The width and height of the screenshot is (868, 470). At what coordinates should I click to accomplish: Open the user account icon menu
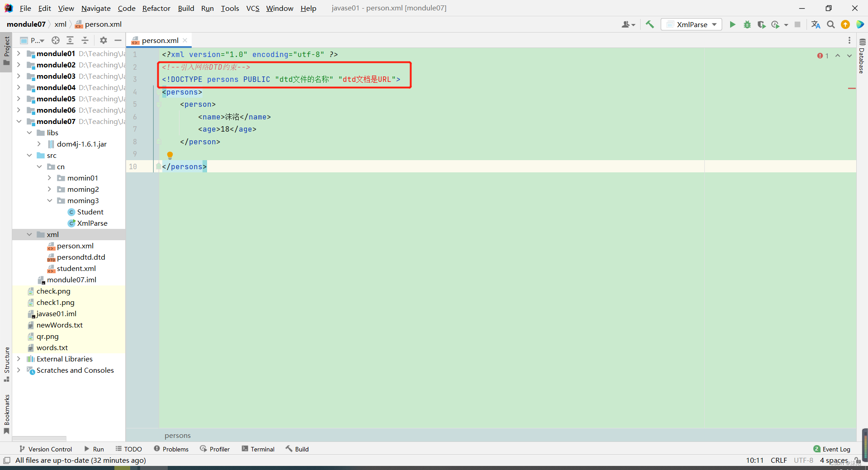click(628, 24)
